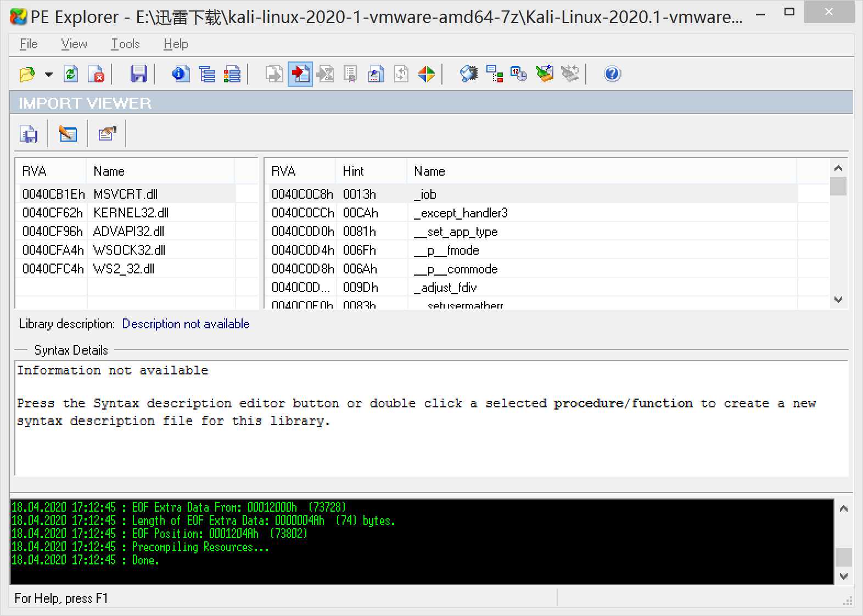Open the calendar and clock time stamp icon

point(519,74)
